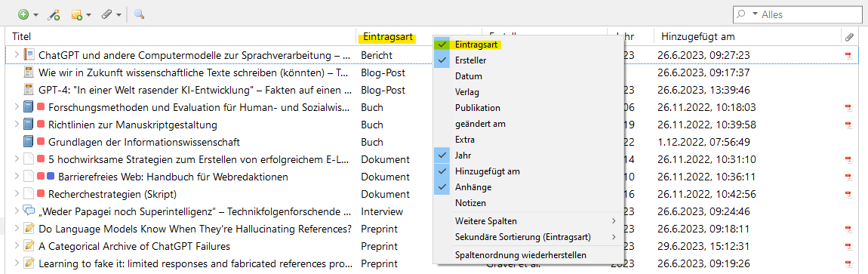Click book icon of Grundlagen der Informationswissenschaft

point(29,142)
